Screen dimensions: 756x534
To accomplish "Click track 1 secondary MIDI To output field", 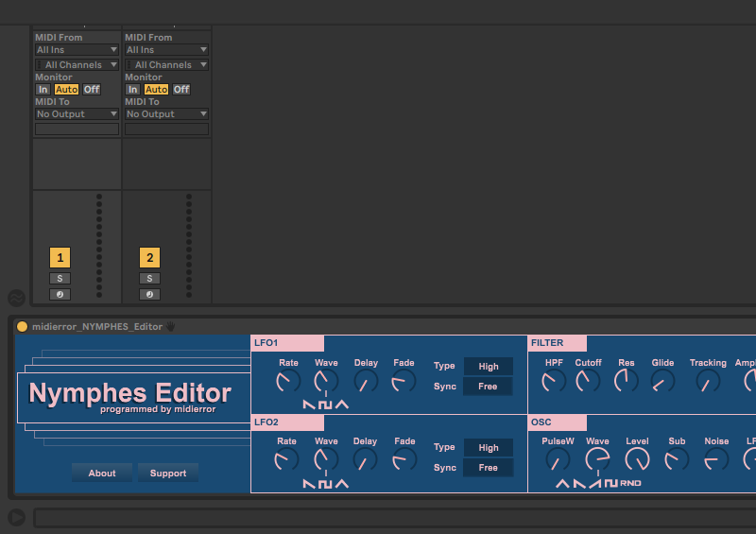I will tap(77, 129).
